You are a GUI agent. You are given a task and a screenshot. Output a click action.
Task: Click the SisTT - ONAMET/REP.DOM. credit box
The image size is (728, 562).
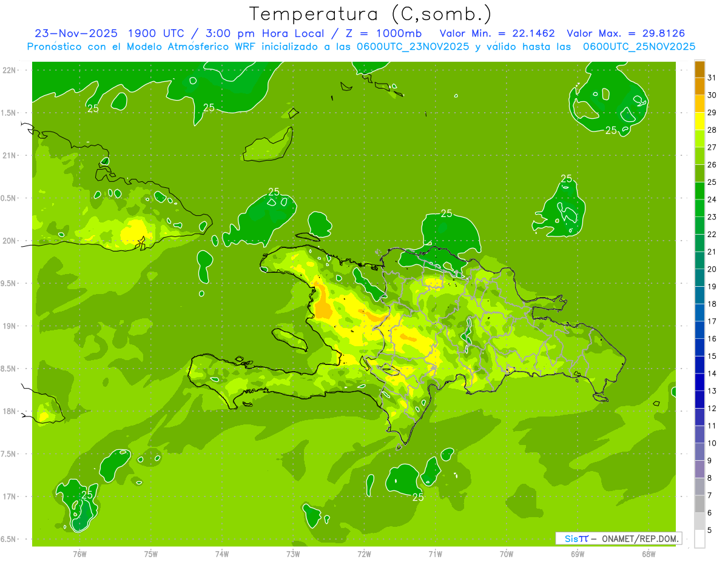[618, 538]
